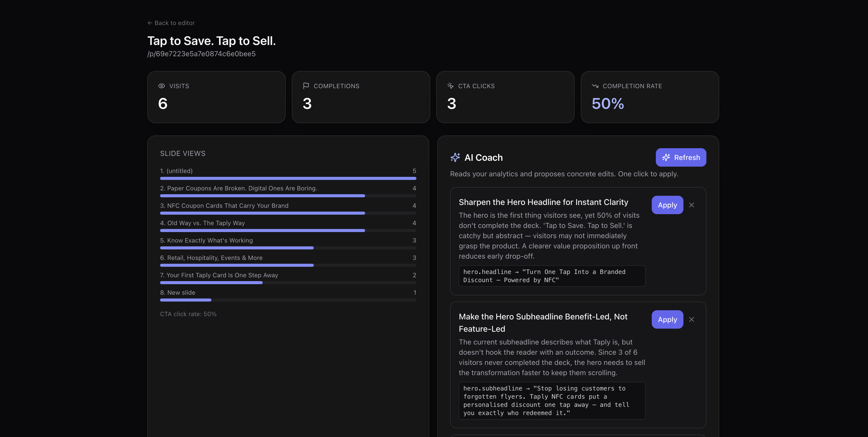Click the Visits eye icon

(x=161, y=86)
